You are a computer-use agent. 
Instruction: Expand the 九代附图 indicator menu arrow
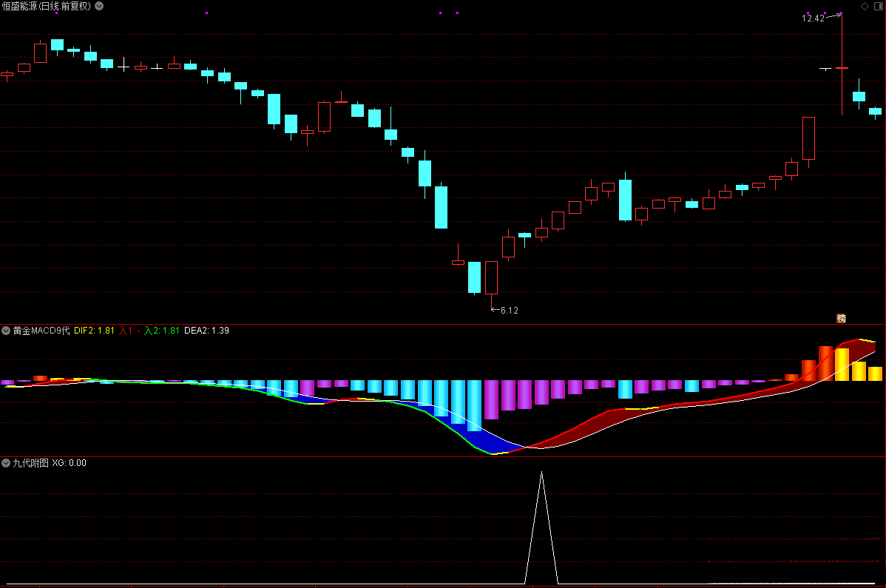click(6, 463)
